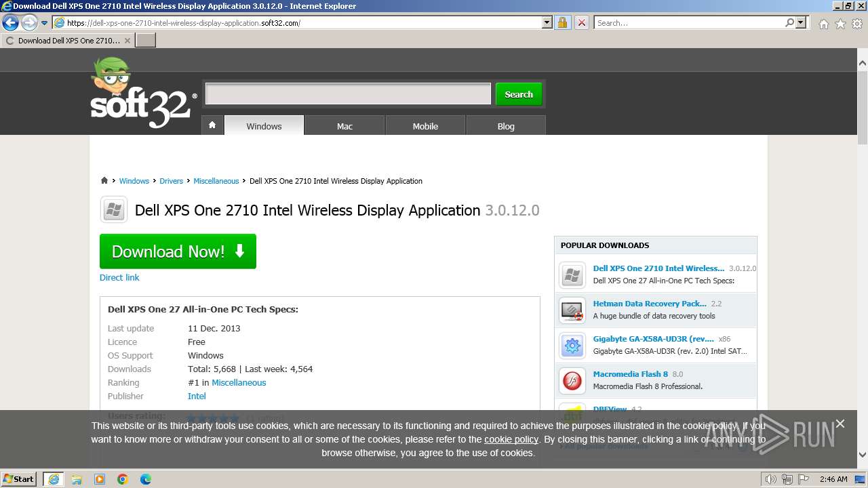Screen dimensions: 868x488
Task: Open the IE Tools gear icon
Action: 857,24
